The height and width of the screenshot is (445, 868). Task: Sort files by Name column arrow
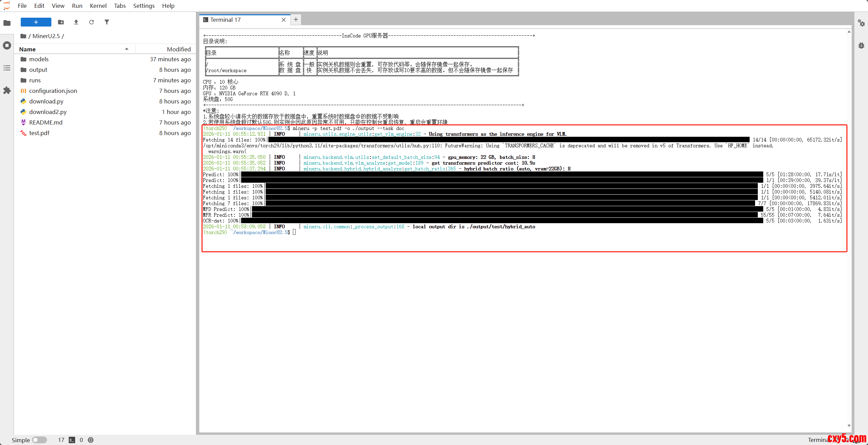coord(127,49)
